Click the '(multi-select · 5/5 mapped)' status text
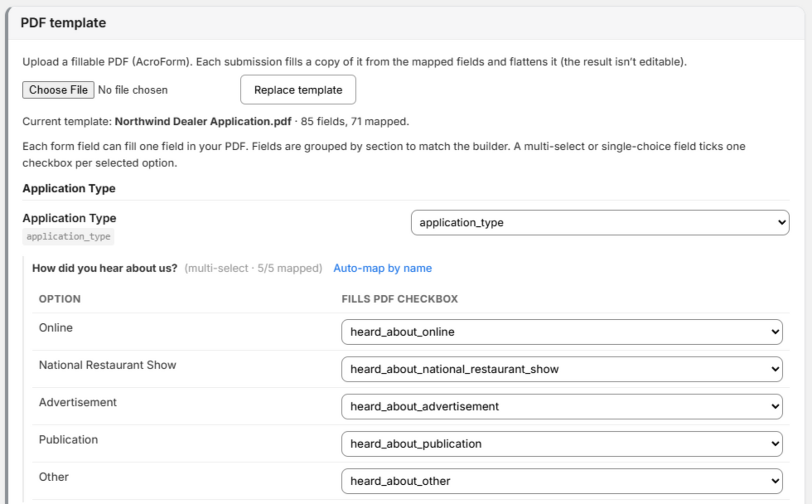Viewport: 812px width, 504px height. pos(253,268)
